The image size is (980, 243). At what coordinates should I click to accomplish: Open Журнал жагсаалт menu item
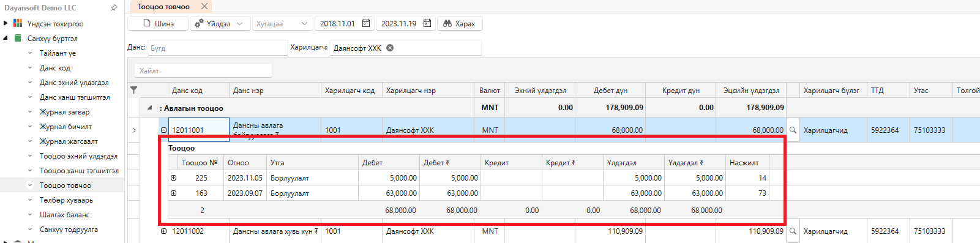69,141
